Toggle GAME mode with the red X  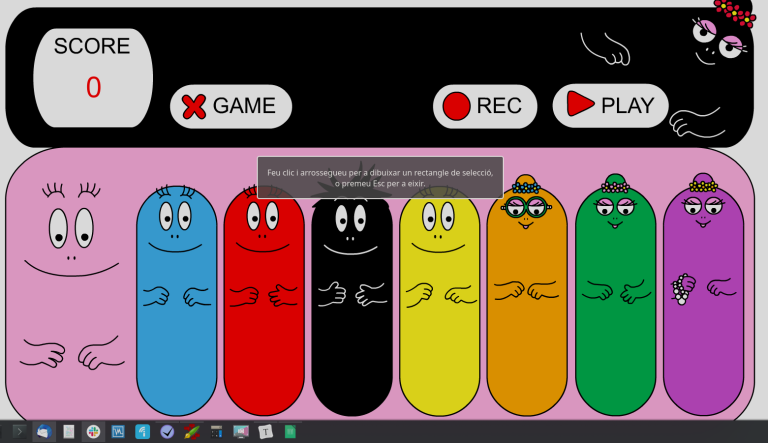coord(230,106)
